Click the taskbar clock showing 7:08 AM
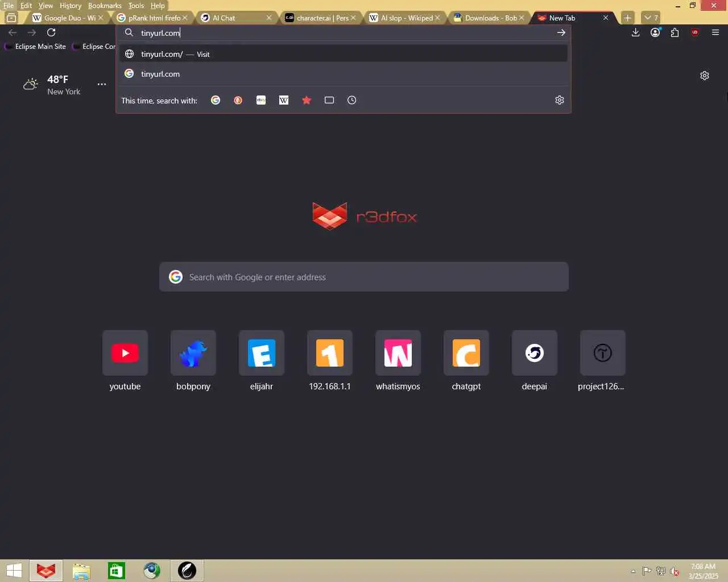The height and width of the screenshot is (582, 728). point(703,571)
